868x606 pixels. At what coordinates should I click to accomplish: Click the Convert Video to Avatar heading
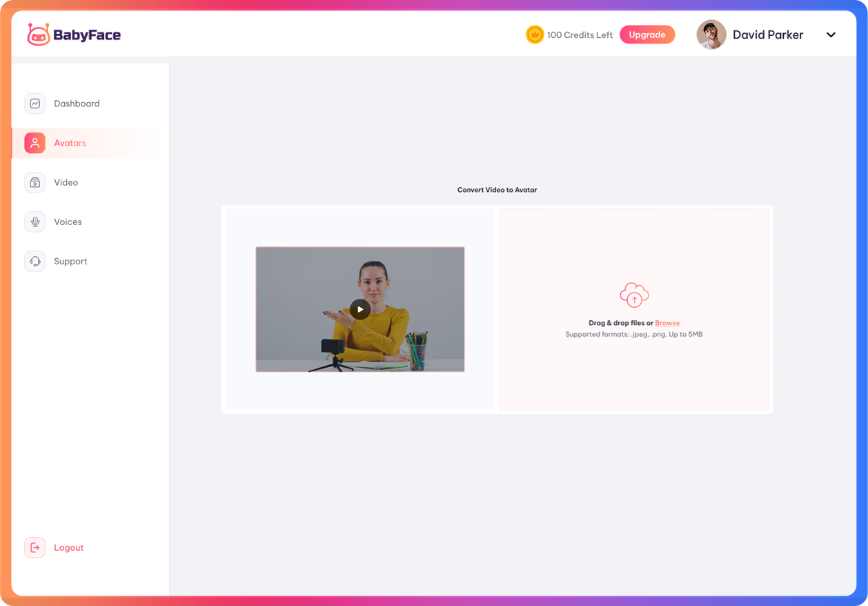[x=497, y=190]
